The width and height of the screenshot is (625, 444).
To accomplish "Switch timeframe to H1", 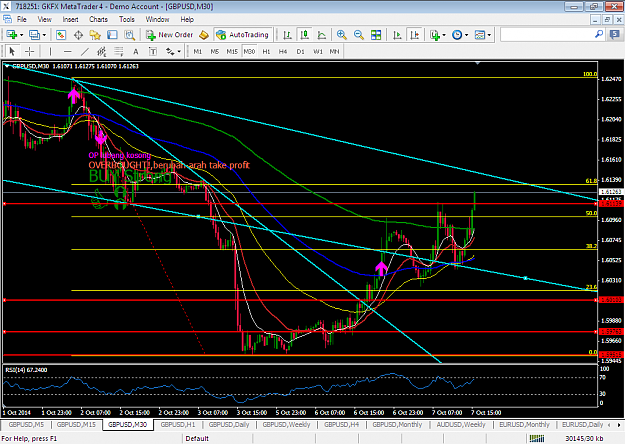I will pos(266,51).
